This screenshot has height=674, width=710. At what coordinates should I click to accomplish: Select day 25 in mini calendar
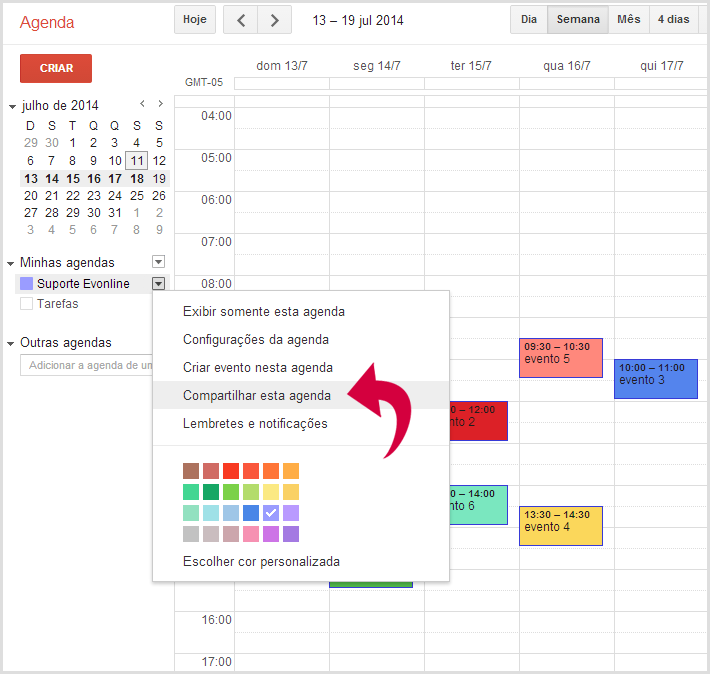coord(136,196)
